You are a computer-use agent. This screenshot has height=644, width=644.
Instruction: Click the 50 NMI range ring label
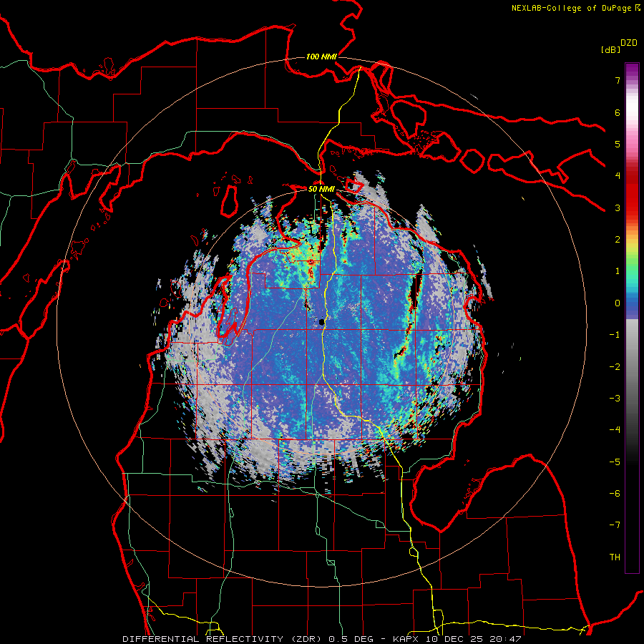pyautogui.click(x=321, y=190)
